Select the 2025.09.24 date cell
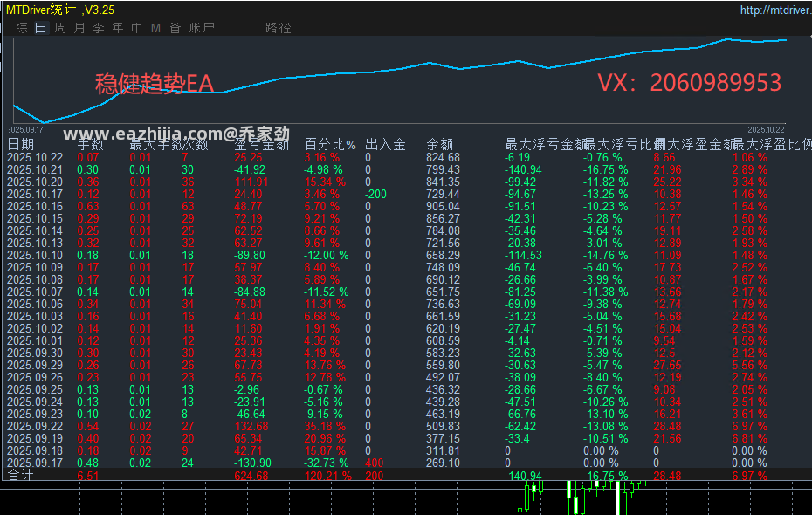Image resolution: width=812 pixels, height=515 pixels. pos(35,402)
